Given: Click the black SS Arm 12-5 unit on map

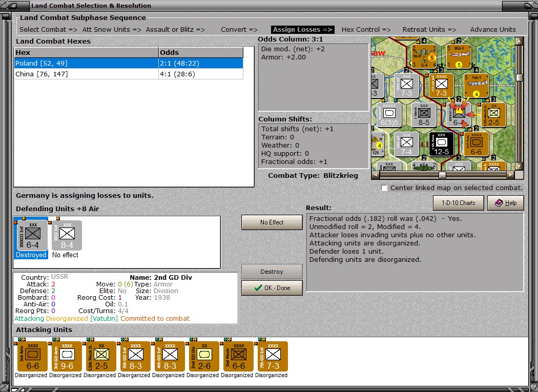Looking at the screenshot, I should (x=441, y=144).
